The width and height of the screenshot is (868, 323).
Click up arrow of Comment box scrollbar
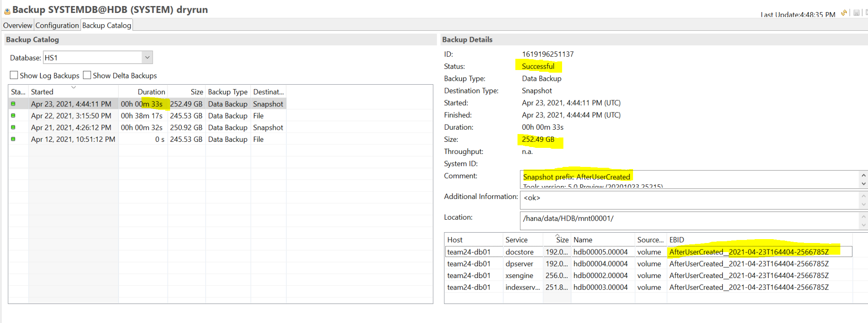(x=863, y=175)
